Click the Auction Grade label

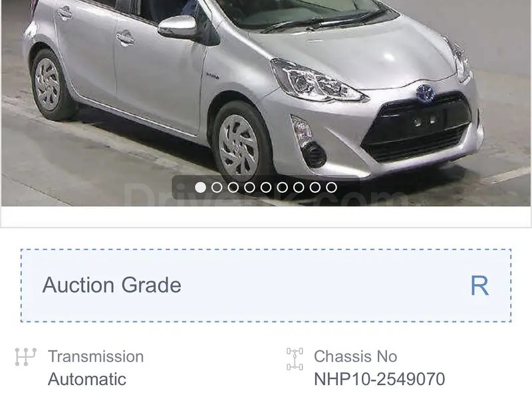click(x=112, y=285)
